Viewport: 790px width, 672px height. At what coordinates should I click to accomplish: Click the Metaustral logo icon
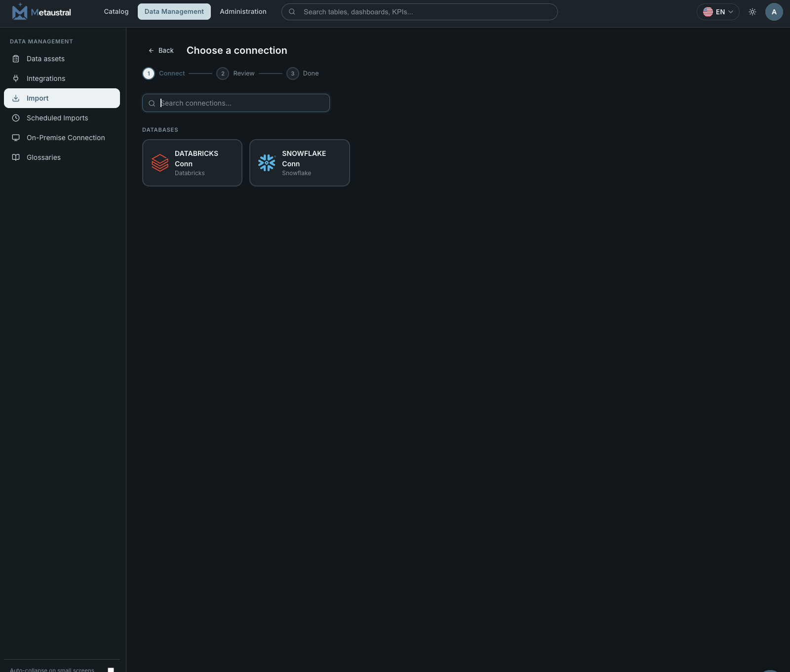(x=20, y=11)
